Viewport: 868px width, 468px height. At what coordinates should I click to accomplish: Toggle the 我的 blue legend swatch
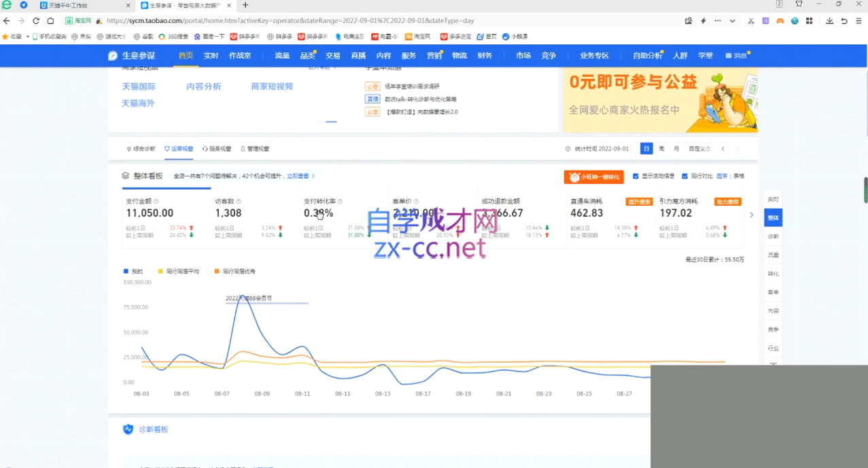click(126, 272)
